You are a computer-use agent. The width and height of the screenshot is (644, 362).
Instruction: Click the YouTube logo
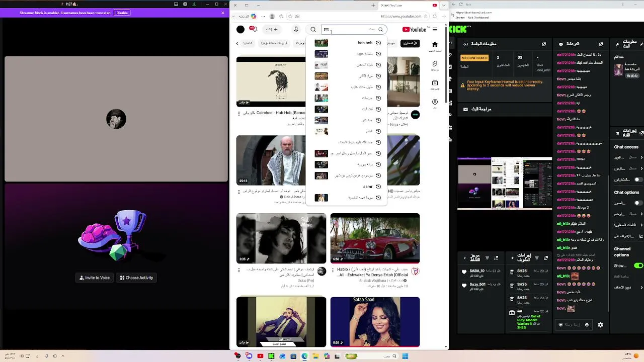(414, 30)
